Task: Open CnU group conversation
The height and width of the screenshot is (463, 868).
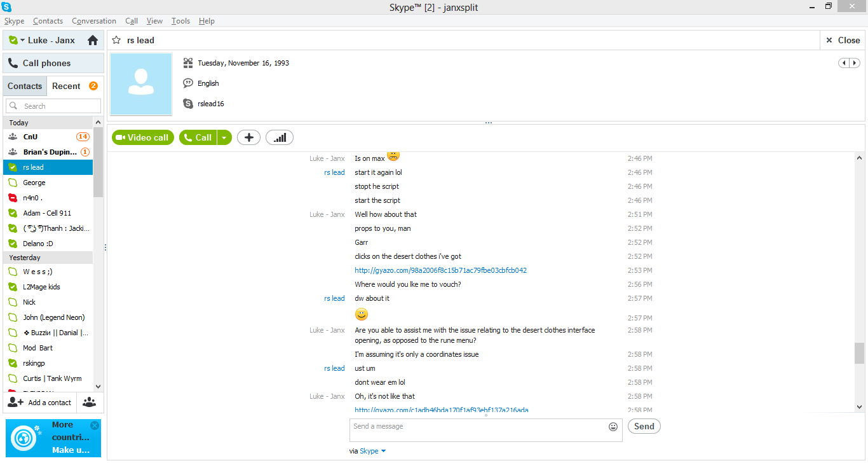Action: 48,137
